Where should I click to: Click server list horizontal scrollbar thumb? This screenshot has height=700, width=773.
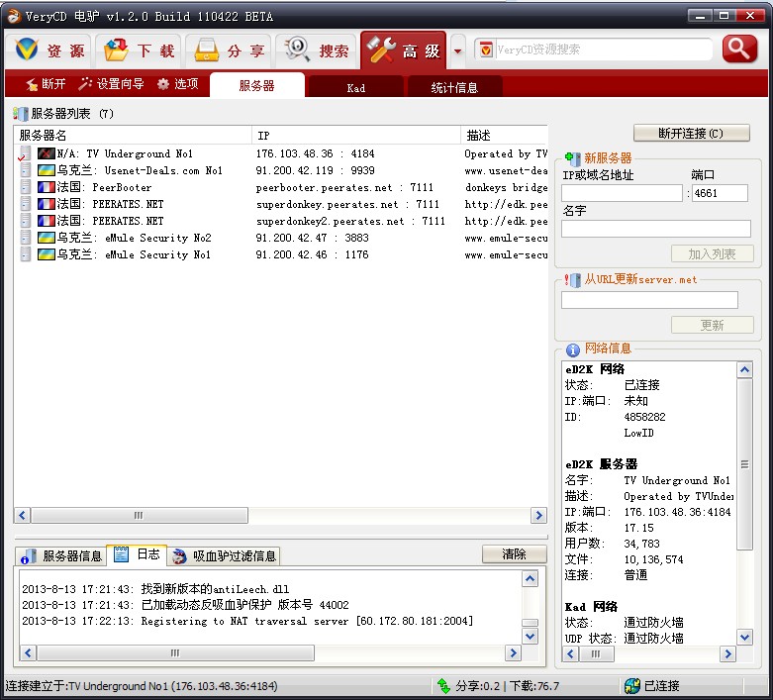coord(139,516)
